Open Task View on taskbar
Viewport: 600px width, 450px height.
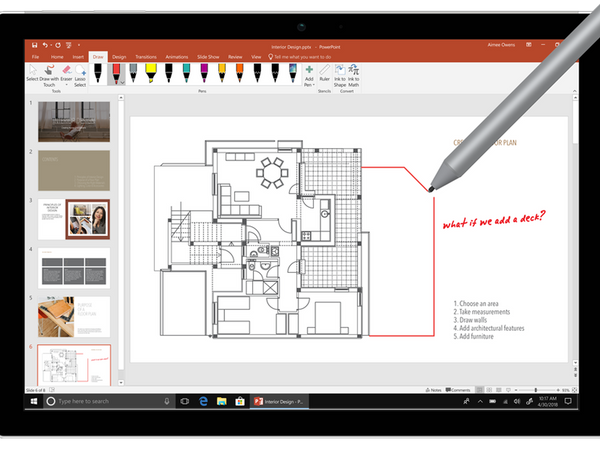point(185,401)
